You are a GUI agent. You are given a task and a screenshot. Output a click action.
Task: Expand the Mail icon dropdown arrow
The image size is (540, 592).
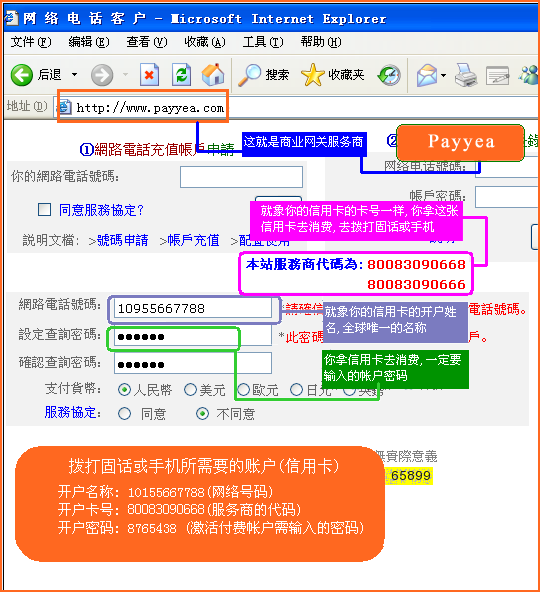click(x=443, y=75)
